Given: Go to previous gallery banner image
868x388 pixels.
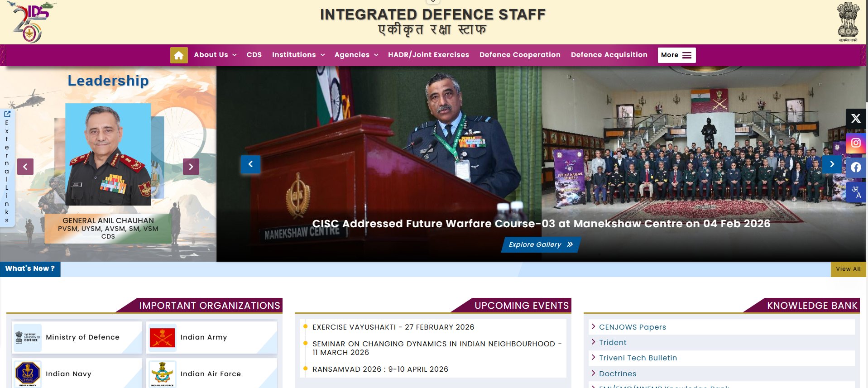Looking at the screenshot, I should point(250,164).
